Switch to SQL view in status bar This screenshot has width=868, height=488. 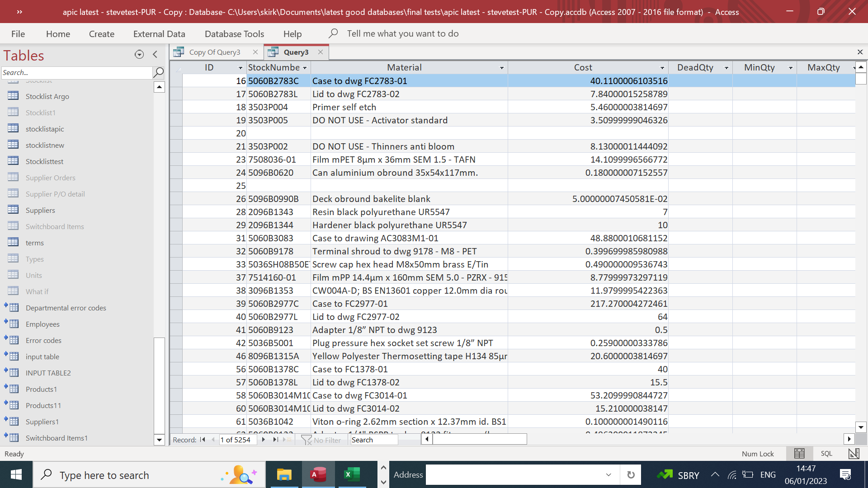(x=826, y=453)
